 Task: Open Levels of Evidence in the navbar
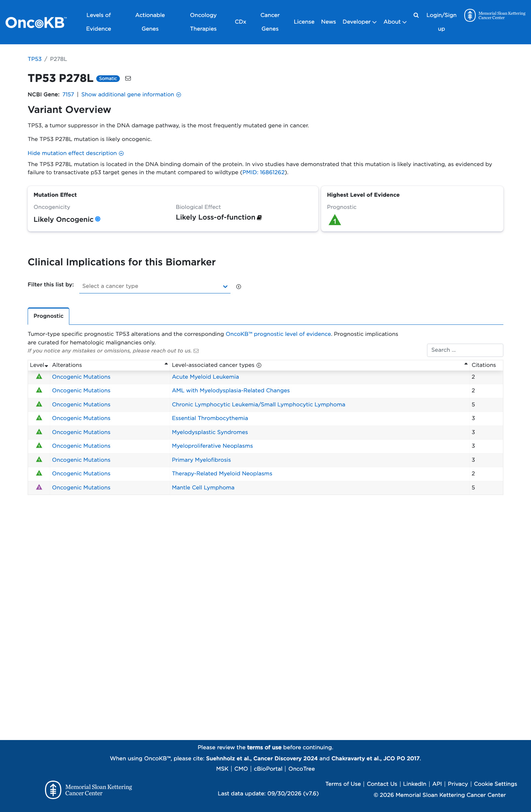tap(98, 22)
